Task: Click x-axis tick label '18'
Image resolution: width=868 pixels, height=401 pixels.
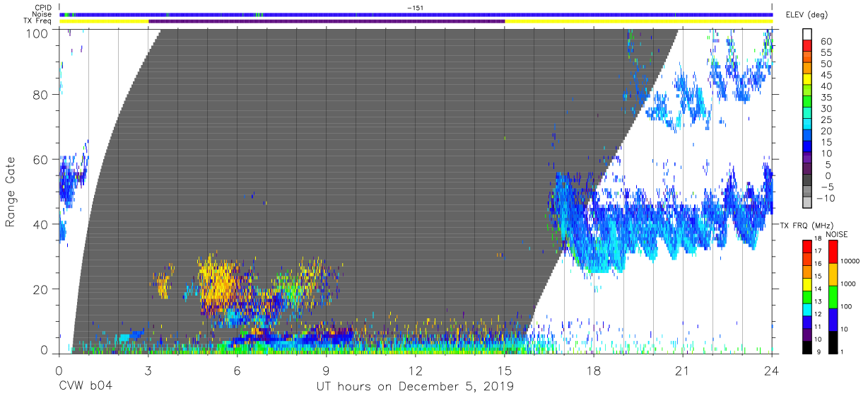Action: pyautogui.click(x=594, y=371)
